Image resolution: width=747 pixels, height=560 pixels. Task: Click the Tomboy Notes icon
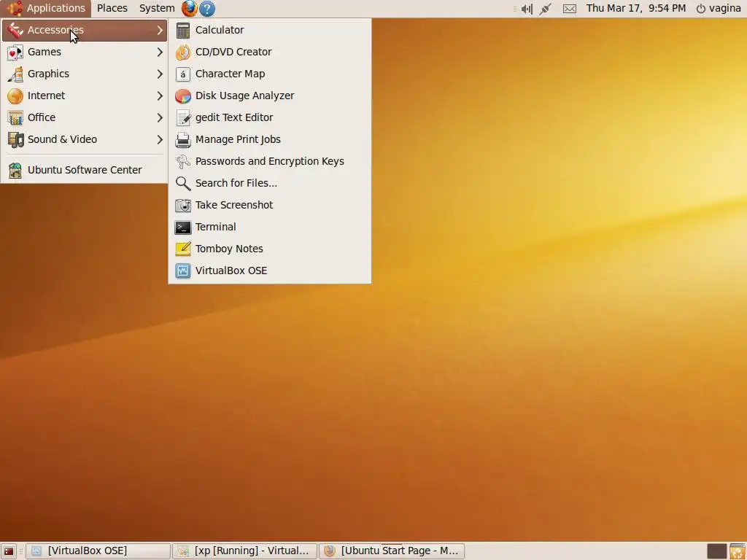coord(183,249)
